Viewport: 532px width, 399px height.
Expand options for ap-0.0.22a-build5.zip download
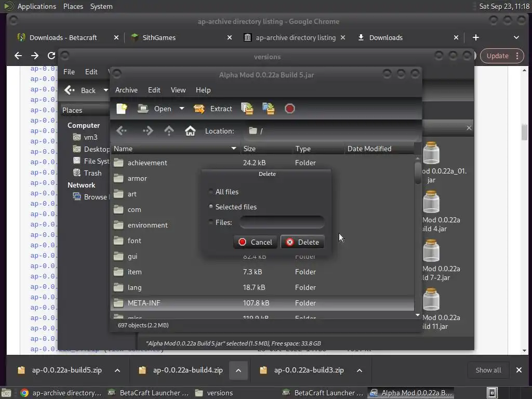click(x=117, y=370)
